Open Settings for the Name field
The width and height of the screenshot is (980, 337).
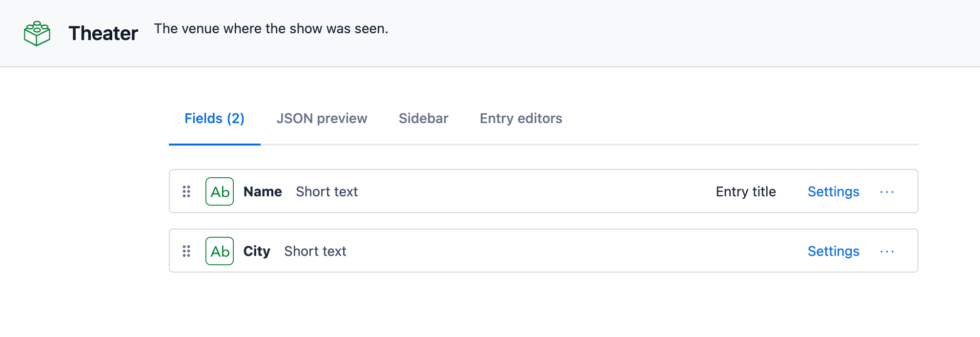pos(833,191)
